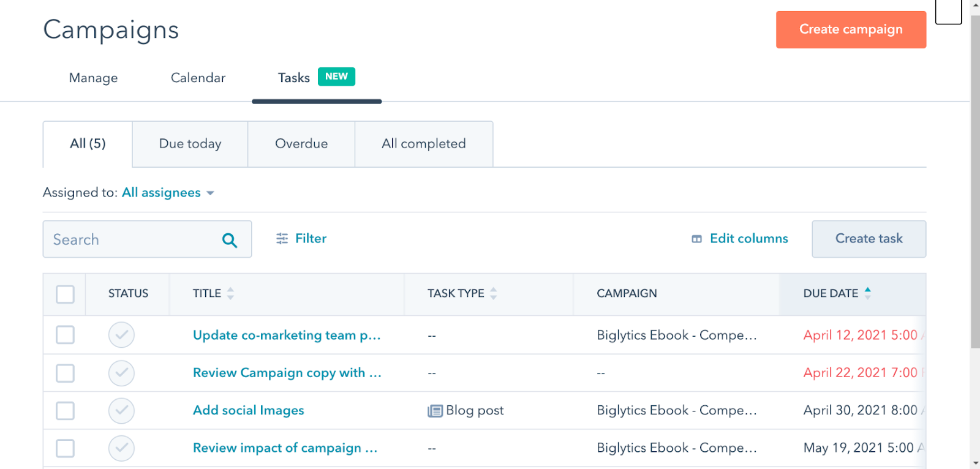The height and width of the screenshot is (469, 980).
Task: Open the Due today tab
Action: point(190,144)
